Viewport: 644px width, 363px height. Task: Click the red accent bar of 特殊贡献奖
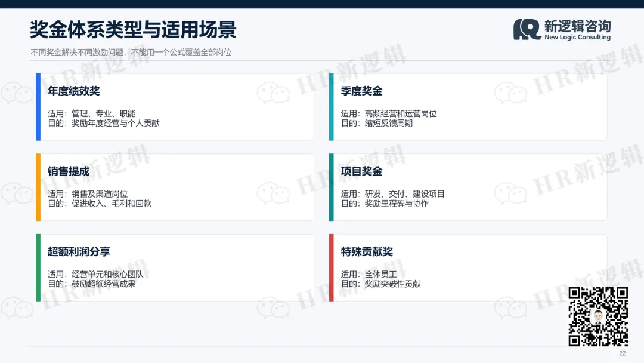tap(332, 267)
